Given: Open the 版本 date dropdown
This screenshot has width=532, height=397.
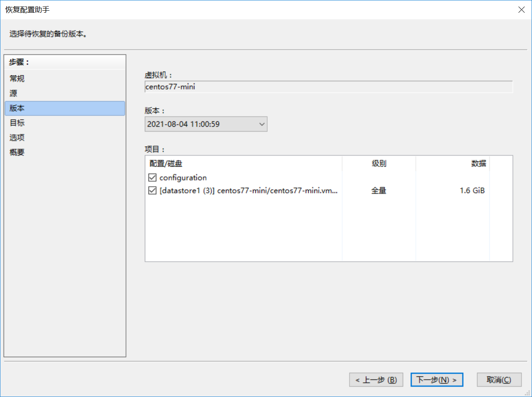Looking at the screenshot, I should click(205, 124).
